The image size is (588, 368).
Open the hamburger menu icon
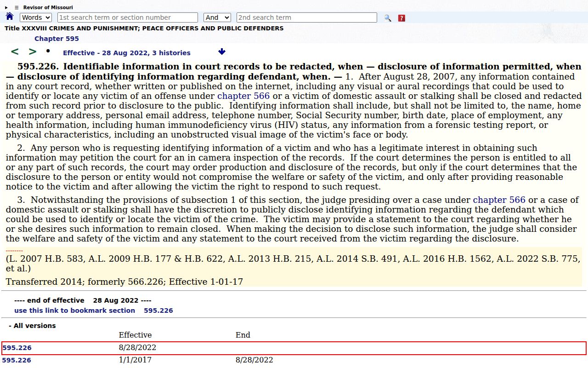17,7
